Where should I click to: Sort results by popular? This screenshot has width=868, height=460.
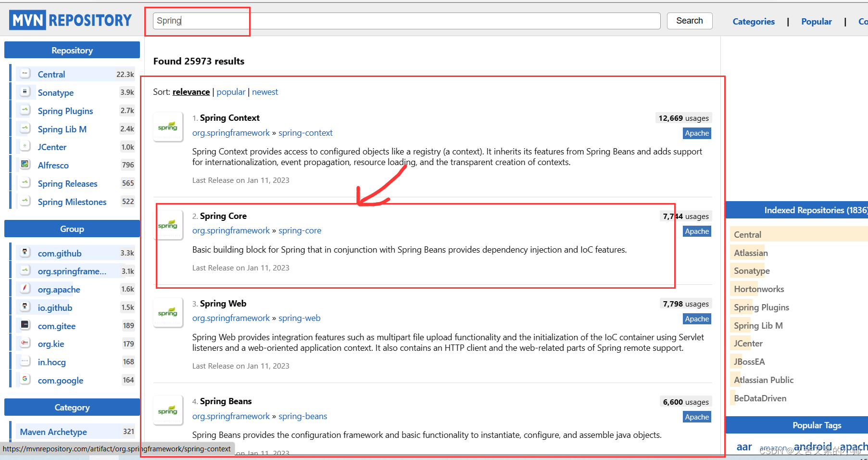point(231,92)
